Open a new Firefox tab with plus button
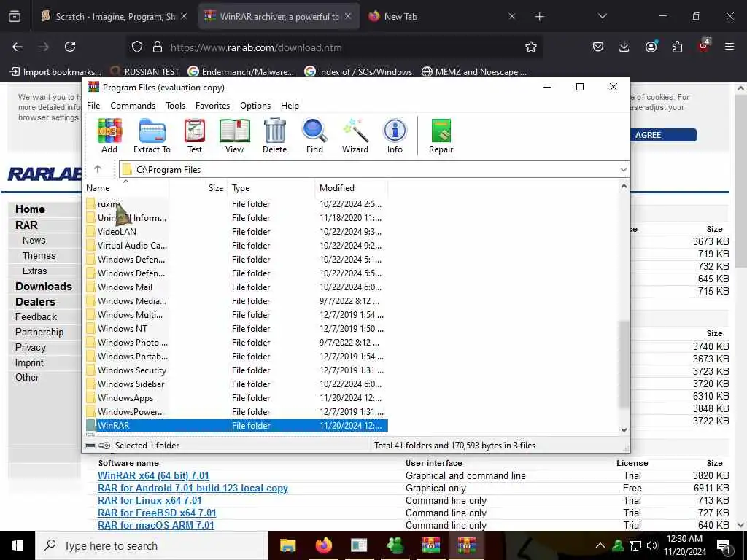This screenshot has width=747, height=560. point(539,17)
